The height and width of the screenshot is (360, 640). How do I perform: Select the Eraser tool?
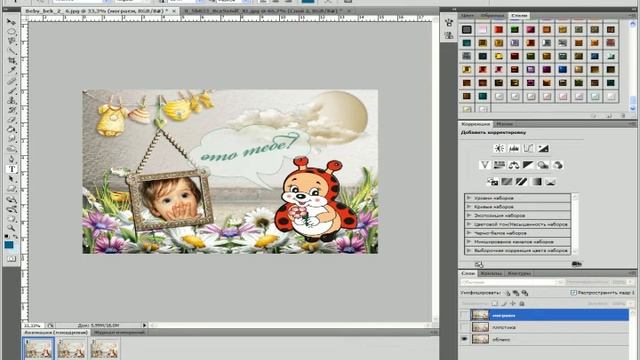pos(11,120)
